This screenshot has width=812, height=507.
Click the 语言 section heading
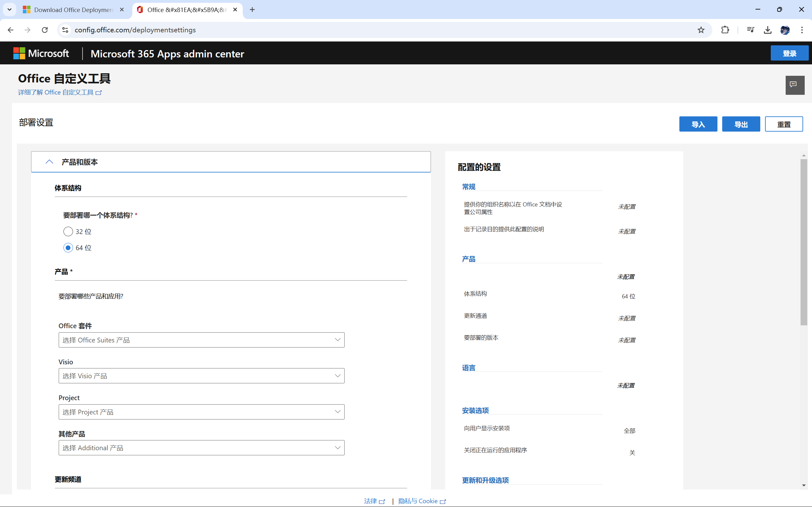click(468, 368)
